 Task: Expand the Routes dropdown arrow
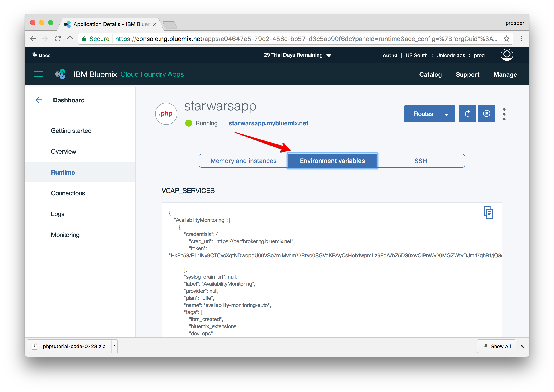(447, 115)
